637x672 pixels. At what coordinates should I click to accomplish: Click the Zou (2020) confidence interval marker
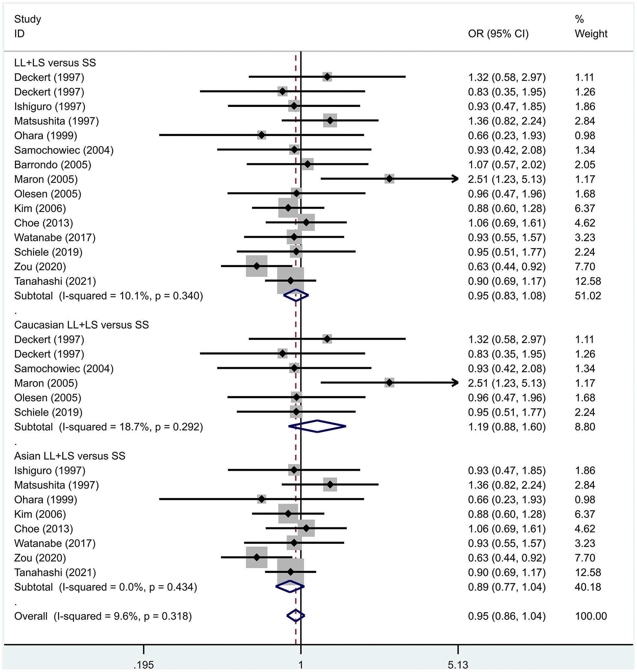click(257, 265)
